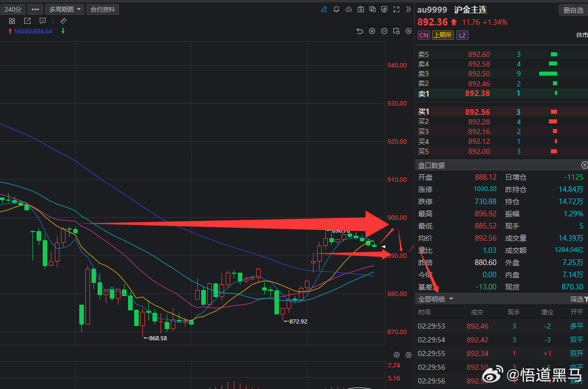This screenshot has height=389, width=588.
Task: Click the 940.00 price axis label
Action: (397, 65)
